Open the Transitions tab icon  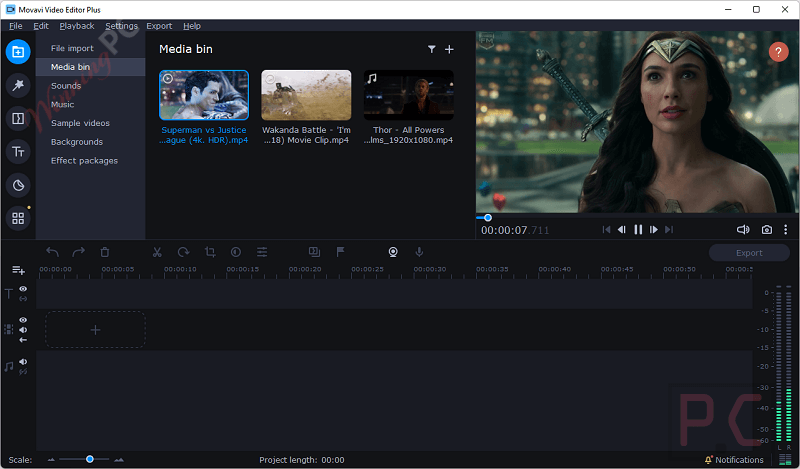coord(18,118)
